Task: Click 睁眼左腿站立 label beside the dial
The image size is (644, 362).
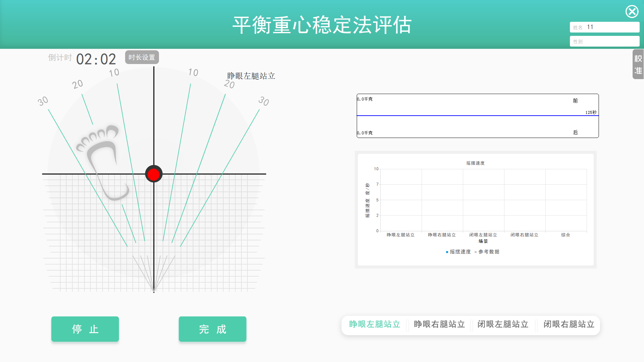Action: click(251, 76)
